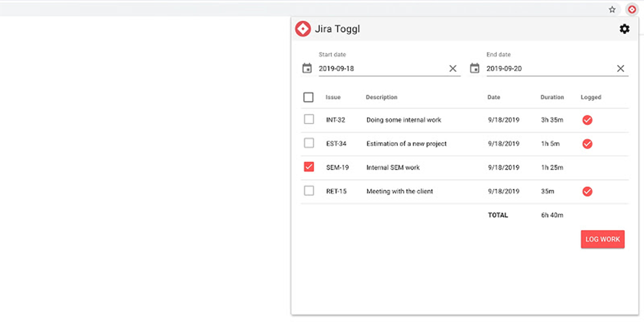644x322 pixels.
Task: Bookmark the page with the star icon
Action: coord(612,9)
